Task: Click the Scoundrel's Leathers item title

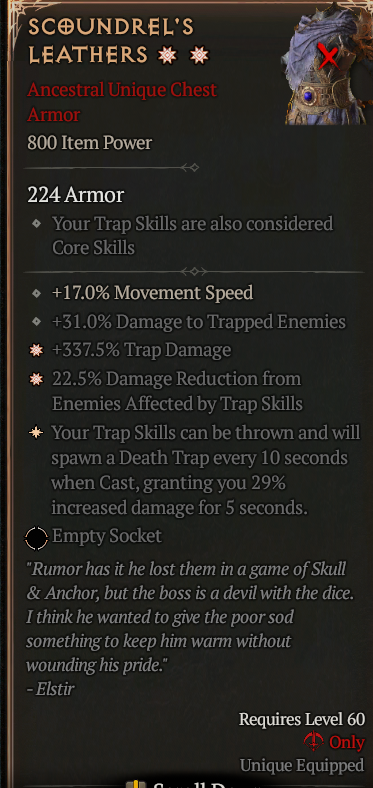Action: [111, 41]
